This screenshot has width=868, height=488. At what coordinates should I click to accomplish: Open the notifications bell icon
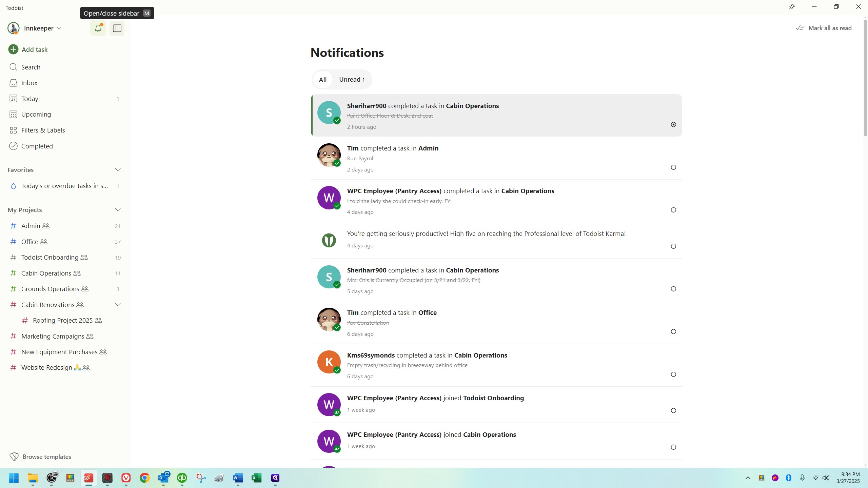tap(98, 28)
